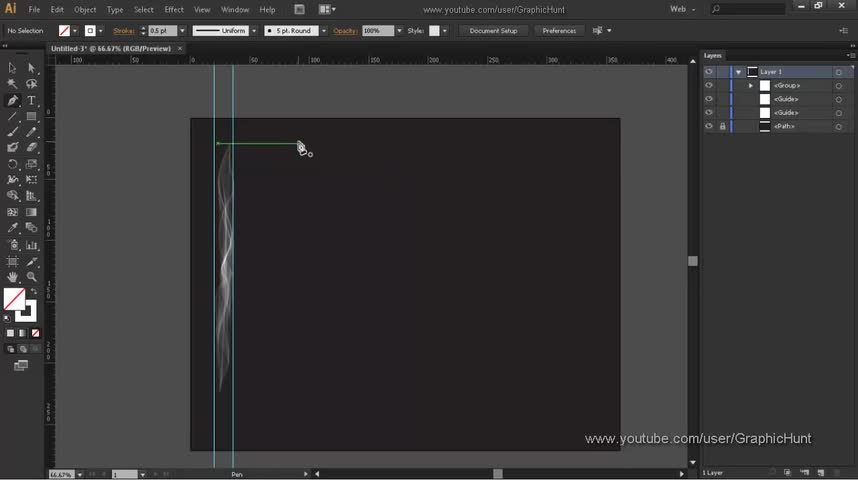Hide the <Guide> row directly above <Path>
The image size is (858, 480).
click(709, 113)
